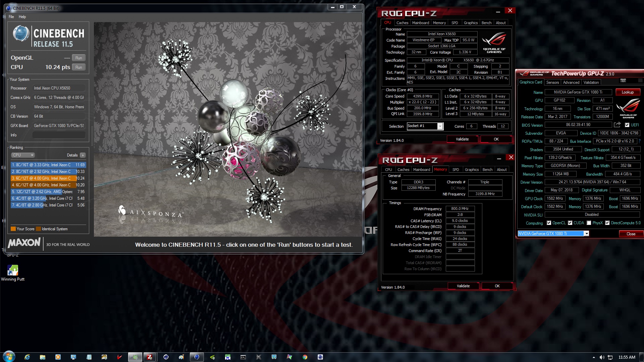Open the Winning Putt desktop shortcut
The image size is (644, 362).
(13, 273)
